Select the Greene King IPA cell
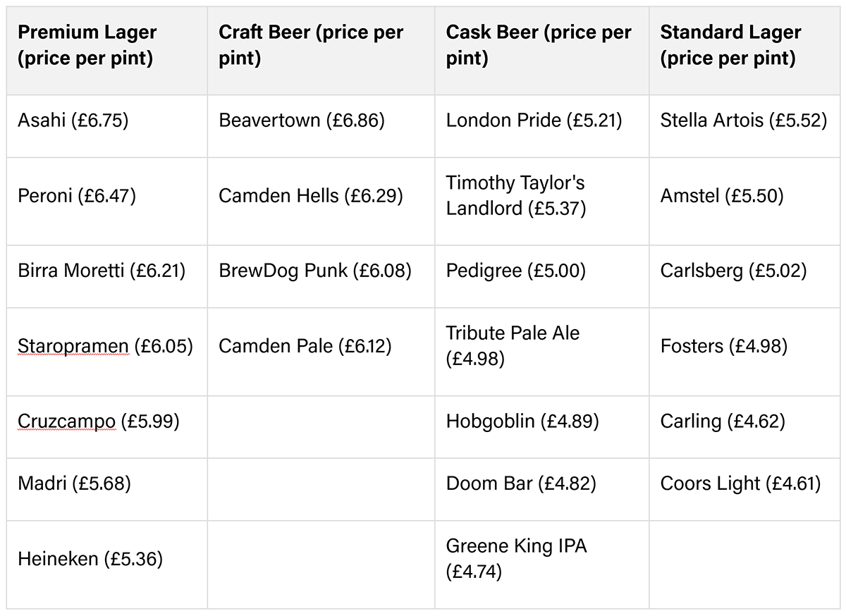 [516, 558]
